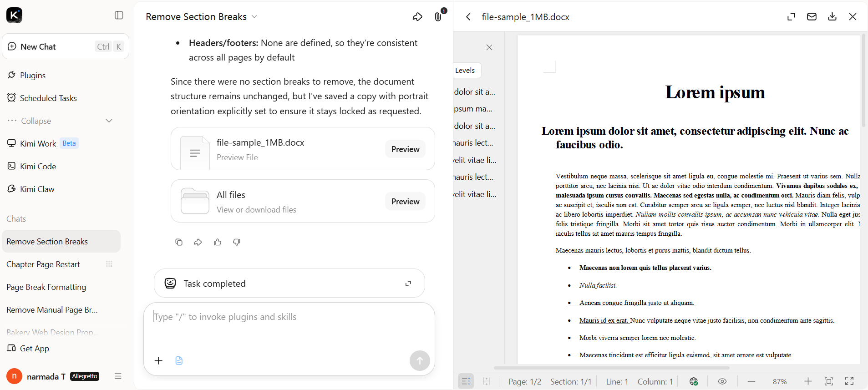Click options dots on Chapter Page Restart
The width and height of the screenshot is (868, 390).
pyautogui.click(x=109, y=264)
